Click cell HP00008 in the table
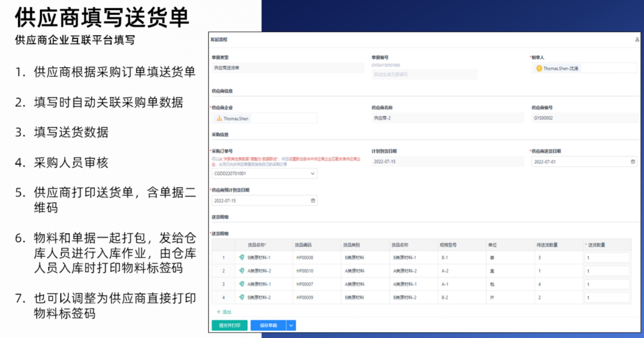644x338 pixels. point(305,258)
